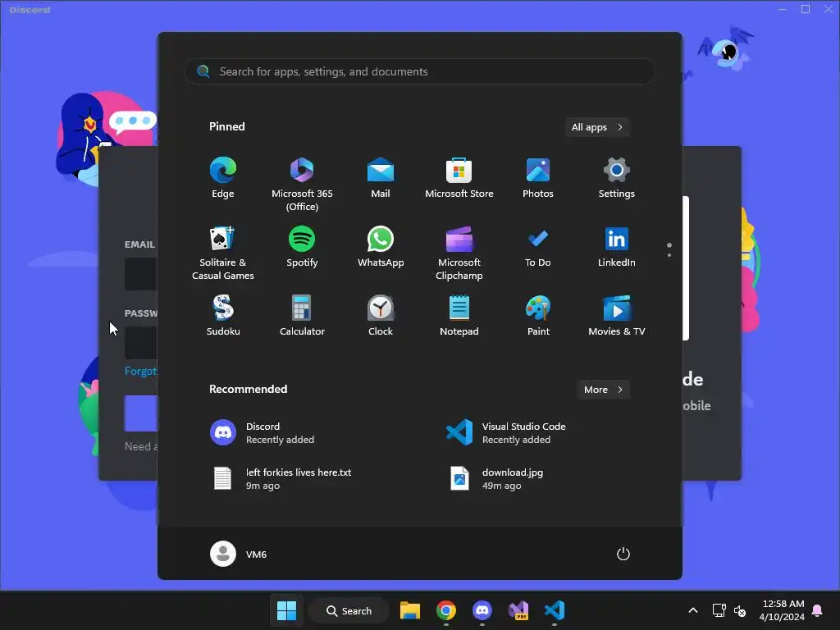The image size is (840, 630).
Task: Open File Explorer from taskbar
Action: tap(410, 610)
